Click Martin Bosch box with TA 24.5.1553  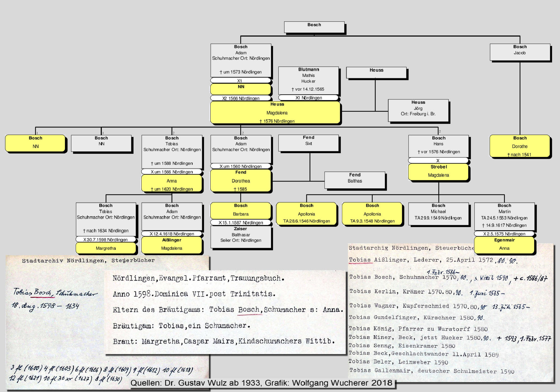click(504, 216)
